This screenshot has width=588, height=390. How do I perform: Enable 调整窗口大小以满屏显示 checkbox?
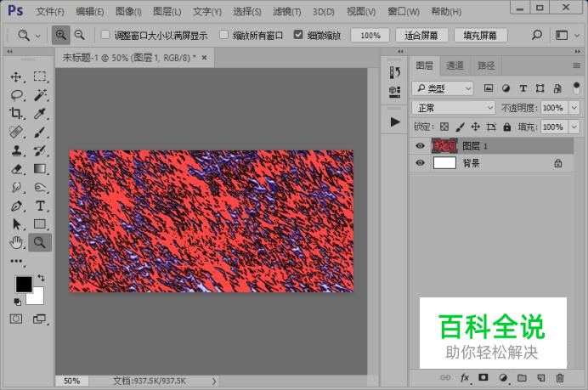[x=105, y=35]
